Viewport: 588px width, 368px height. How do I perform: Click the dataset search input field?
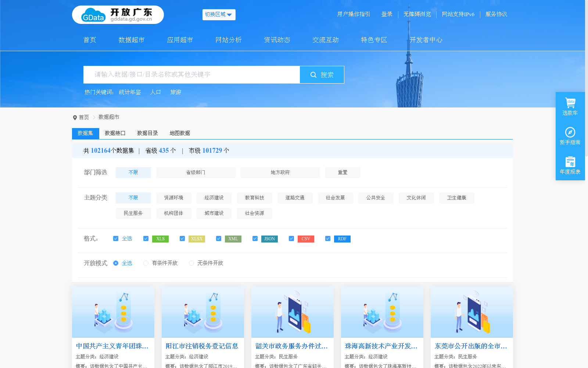[x=191, y=74]
